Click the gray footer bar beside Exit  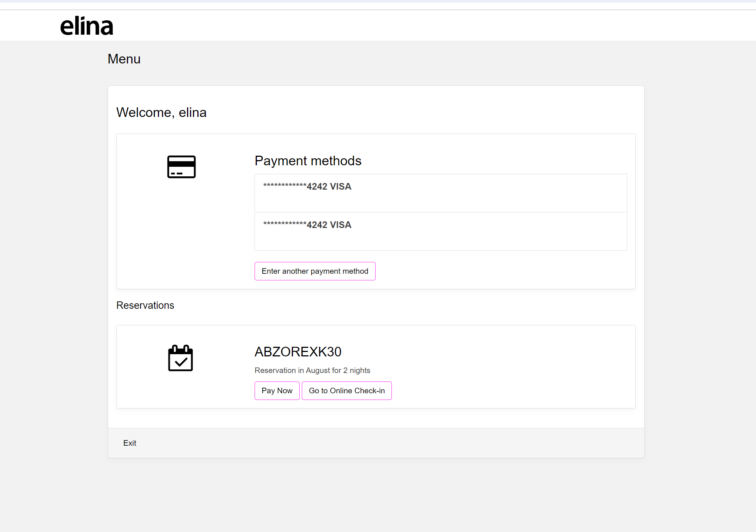point(369,443)
